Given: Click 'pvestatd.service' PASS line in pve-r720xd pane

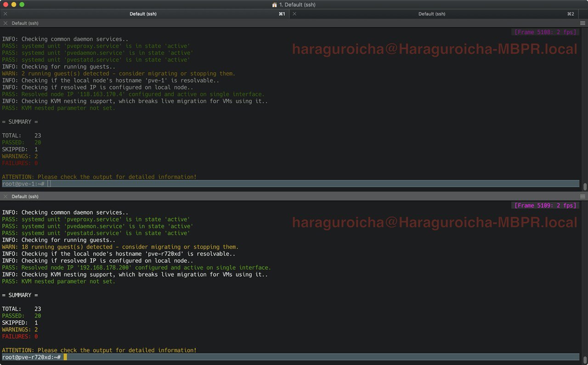Looking at the screenshot, I should pos(96,233).
